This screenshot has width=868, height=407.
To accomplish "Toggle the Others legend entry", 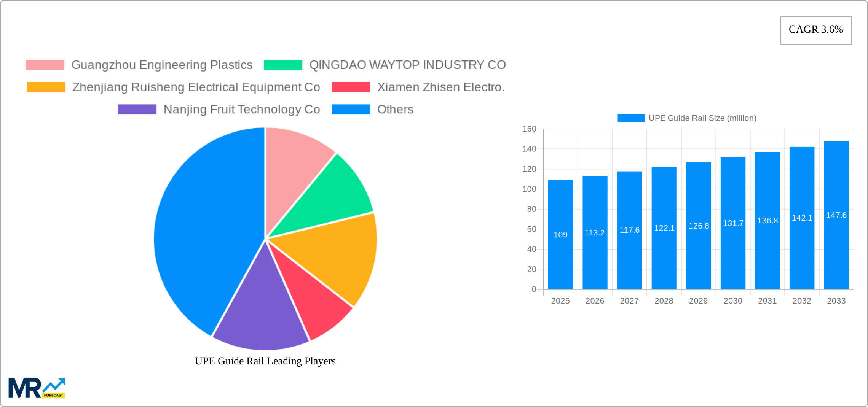I will point(395,110).
